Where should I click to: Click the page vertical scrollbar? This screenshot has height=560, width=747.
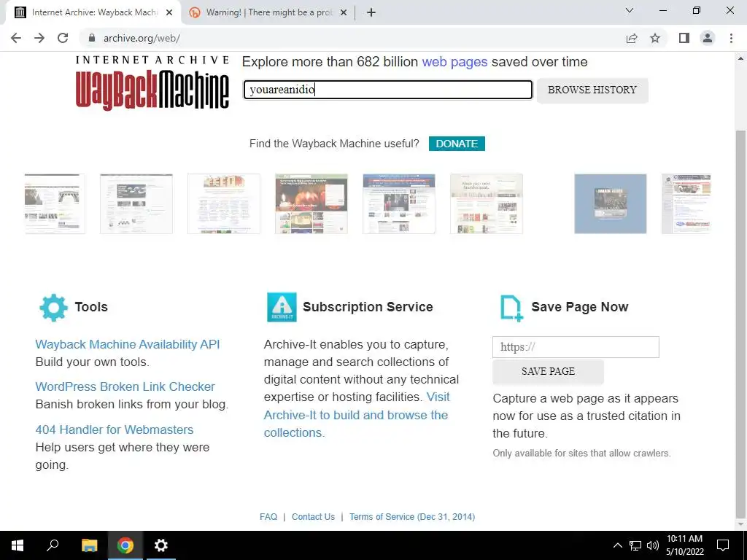pyautogui.click(x=741, y=324)
